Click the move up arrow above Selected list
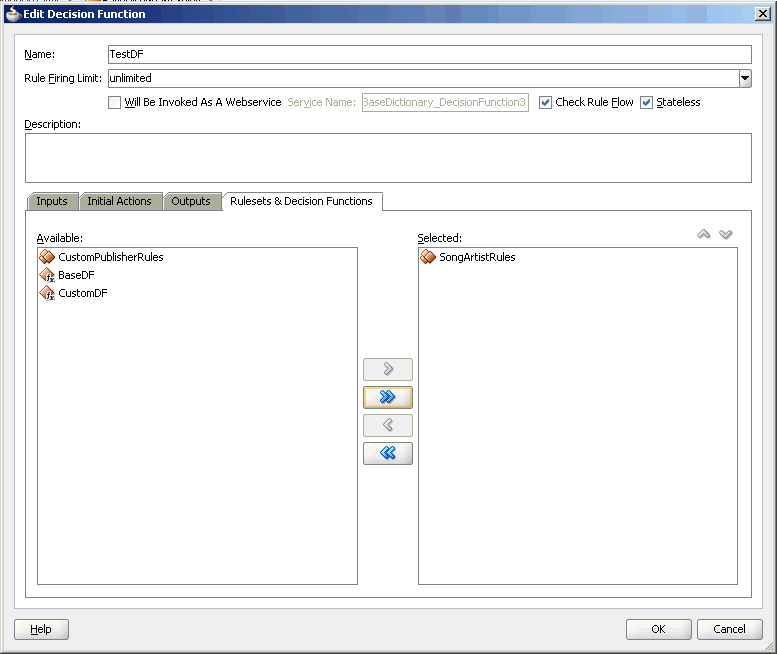Screen dimensions: 777x654 point(704,234)
